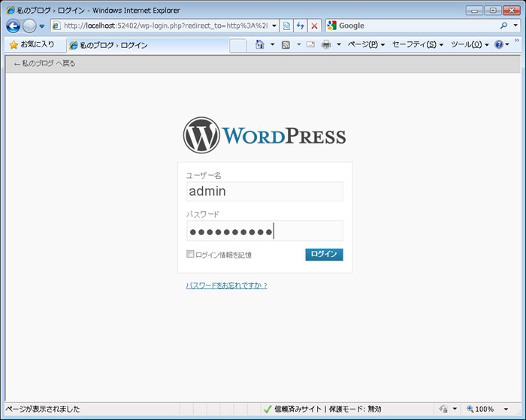526x420 pixels.
Task: Click the Compatibility View icon
Action: coord(286,26)
